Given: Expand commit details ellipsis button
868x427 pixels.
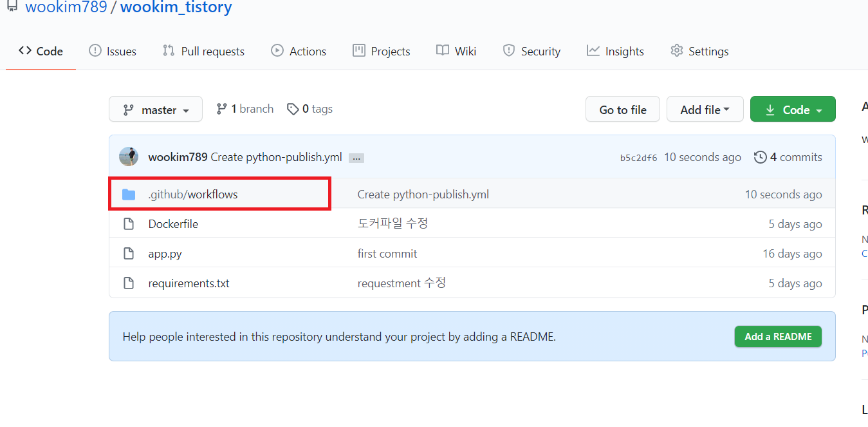Looking at the screenshot, I should [x=356, y=158].
